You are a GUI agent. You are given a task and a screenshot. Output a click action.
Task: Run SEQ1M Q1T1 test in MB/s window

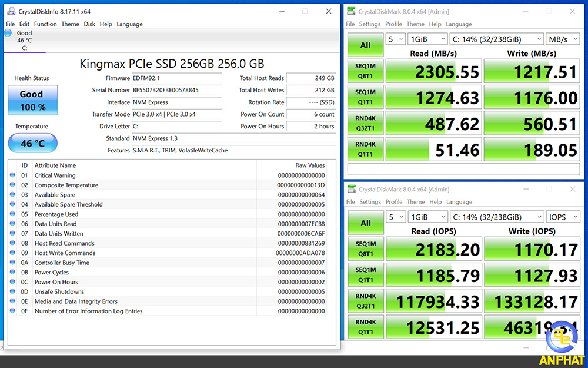[x=366, y=97]
